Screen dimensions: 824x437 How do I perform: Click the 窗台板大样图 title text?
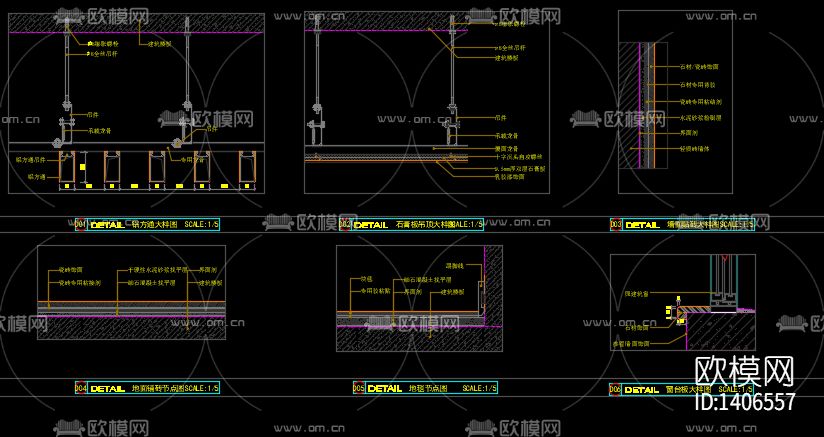click(688, 390)
